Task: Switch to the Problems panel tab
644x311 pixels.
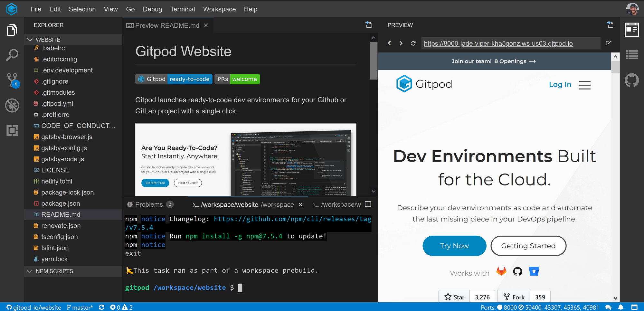Action: (x=150, y=204)
